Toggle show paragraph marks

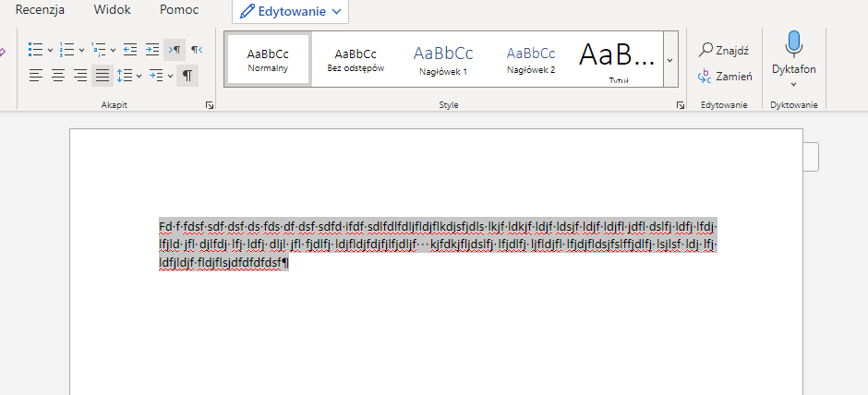click(187, 76)
